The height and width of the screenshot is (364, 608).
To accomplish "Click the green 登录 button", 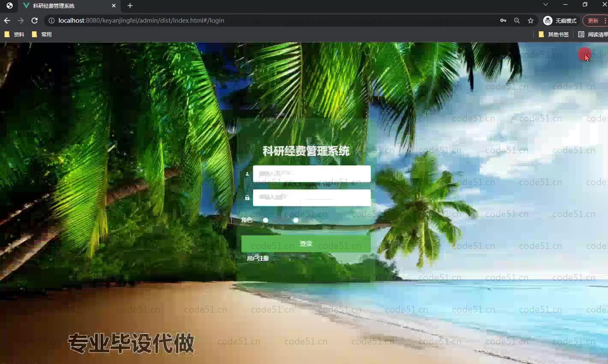I will pyautogui.click(x=306, y=244).
